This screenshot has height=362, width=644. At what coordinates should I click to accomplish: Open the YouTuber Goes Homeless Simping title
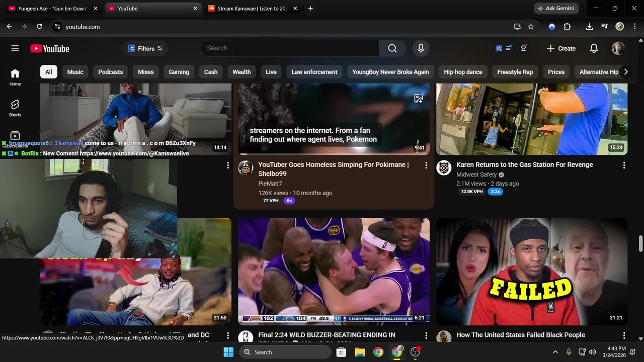click(334, 169)
